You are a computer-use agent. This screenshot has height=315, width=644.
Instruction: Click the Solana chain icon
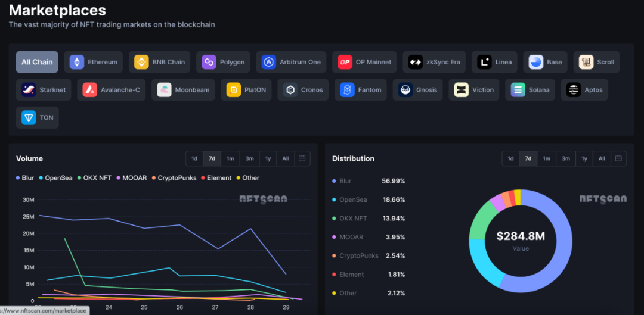click(x=518, y=90)
